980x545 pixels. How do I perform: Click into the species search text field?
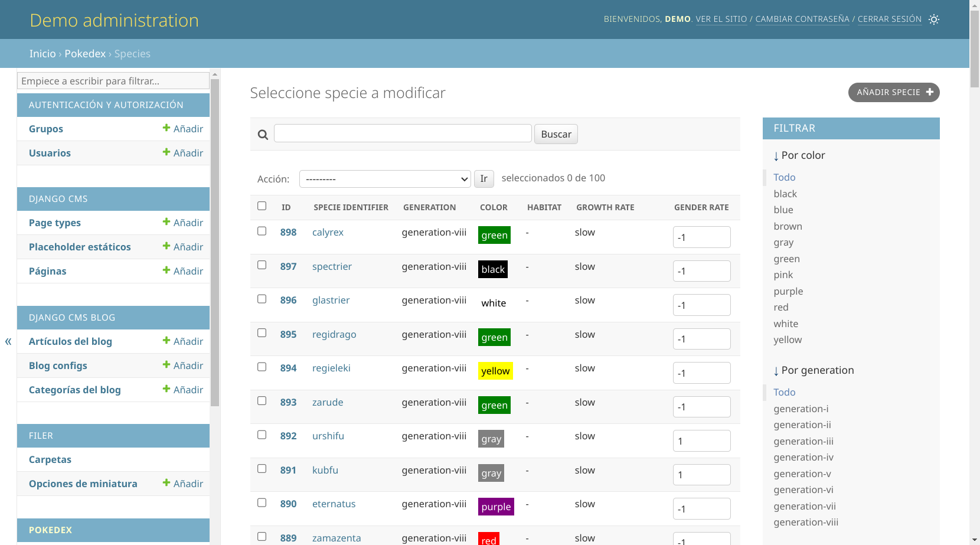pos(403,133)
